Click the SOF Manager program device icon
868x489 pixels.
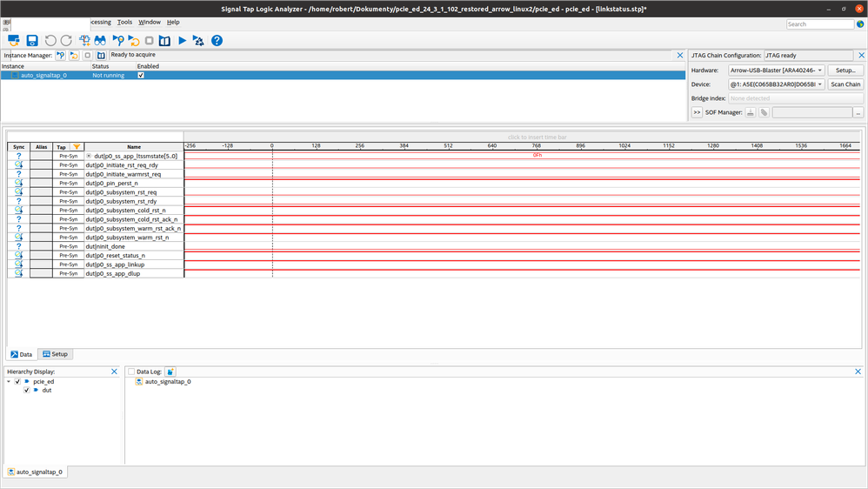click(750, 112)
